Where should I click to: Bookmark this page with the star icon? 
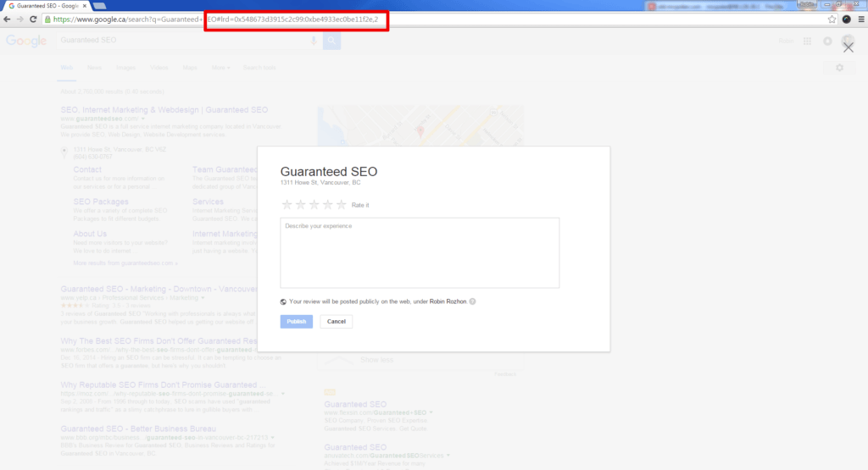(x=832, y=19)
